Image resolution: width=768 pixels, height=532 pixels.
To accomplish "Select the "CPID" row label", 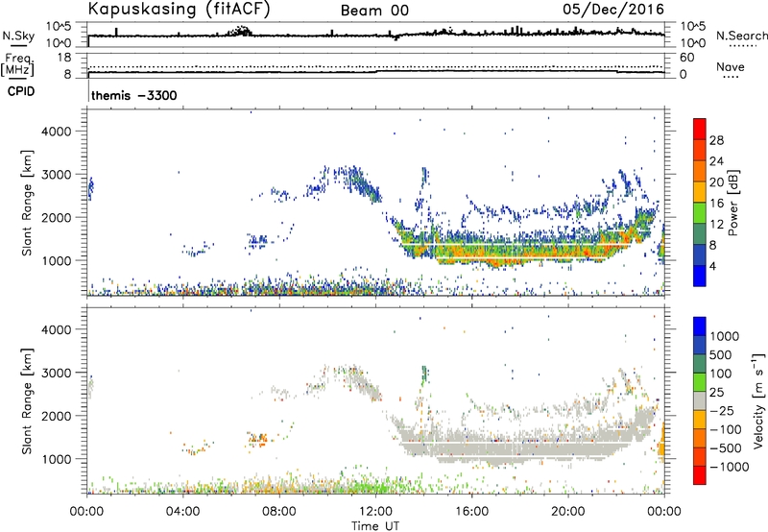I will [x=21, y=91].
